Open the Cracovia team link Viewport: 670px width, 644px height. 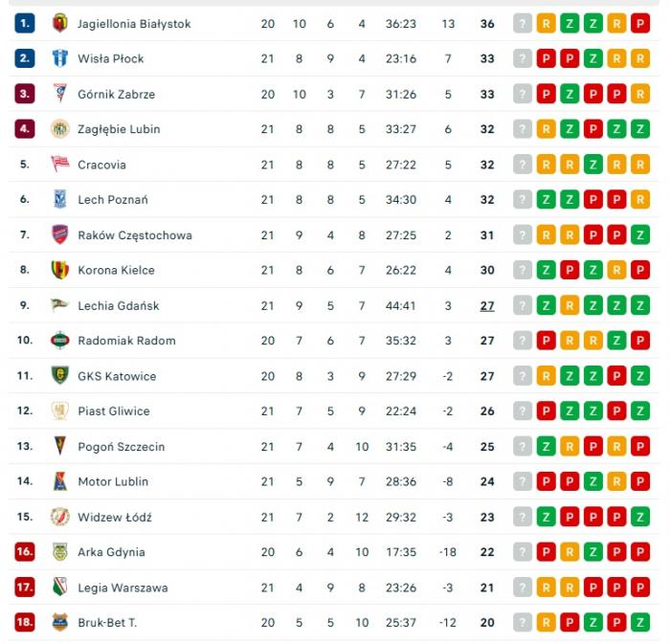click(x=101, y=165)
